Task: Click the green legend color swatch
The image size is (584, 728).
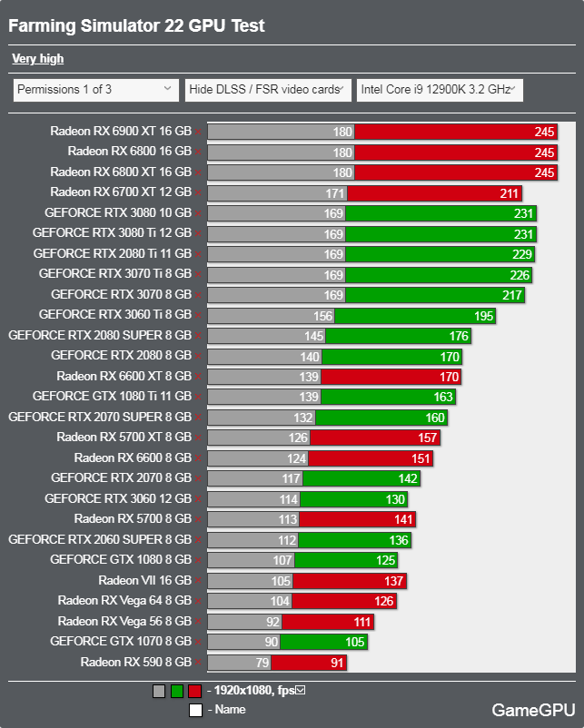Action: [177, 692]
